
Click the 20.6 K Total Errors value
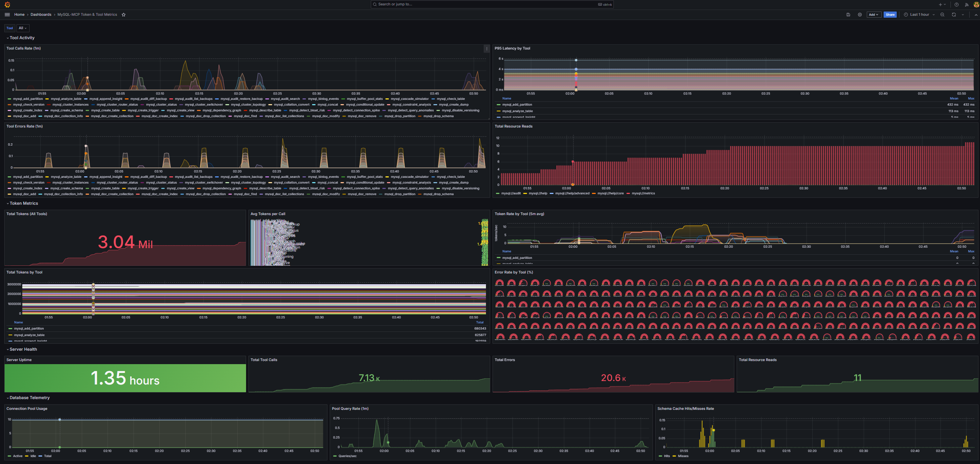click(613, 378)
